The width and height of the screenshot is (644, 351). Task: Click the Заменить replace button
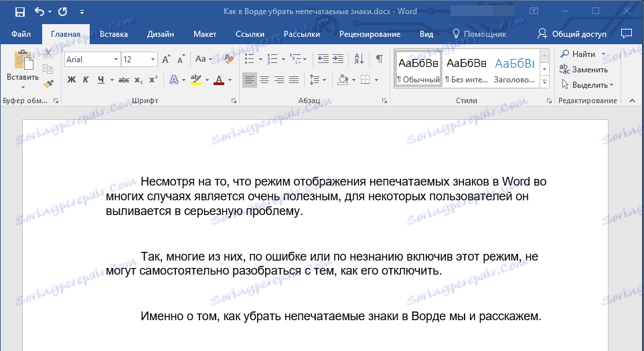[x=584, y=70]
